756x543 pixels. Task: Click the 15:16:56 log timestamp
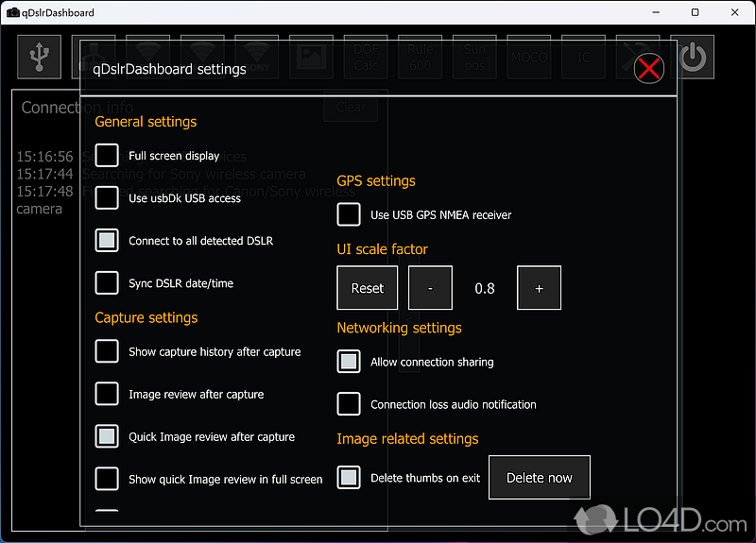(44, 156)
